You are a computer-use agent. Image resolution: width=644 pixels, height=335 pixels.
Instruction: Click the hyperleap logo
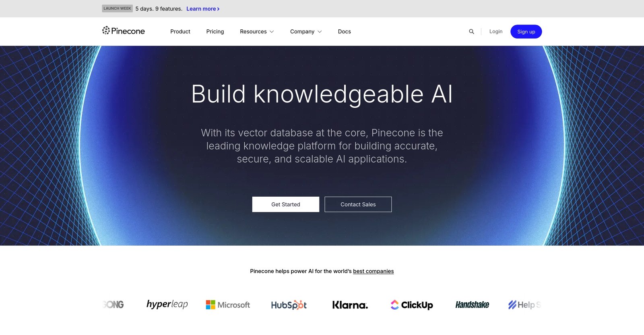pyautogui.click(x=167, y=304)
